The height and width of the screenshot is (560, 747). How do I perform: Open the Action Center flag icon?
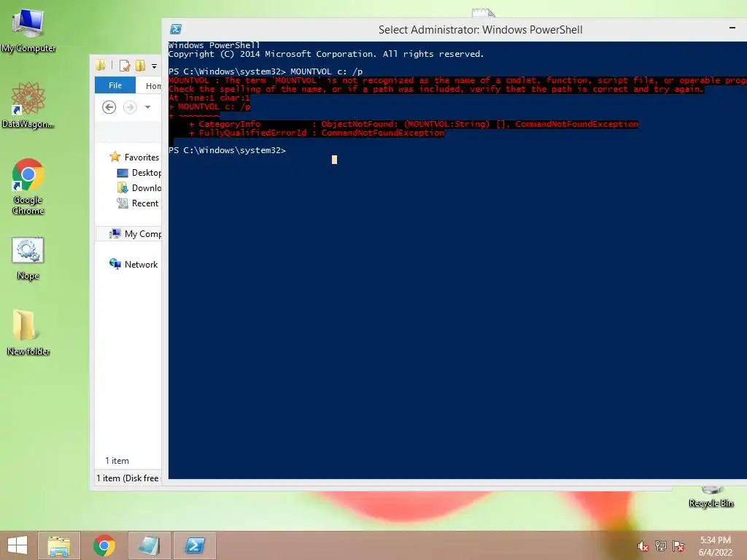(678, 546)
